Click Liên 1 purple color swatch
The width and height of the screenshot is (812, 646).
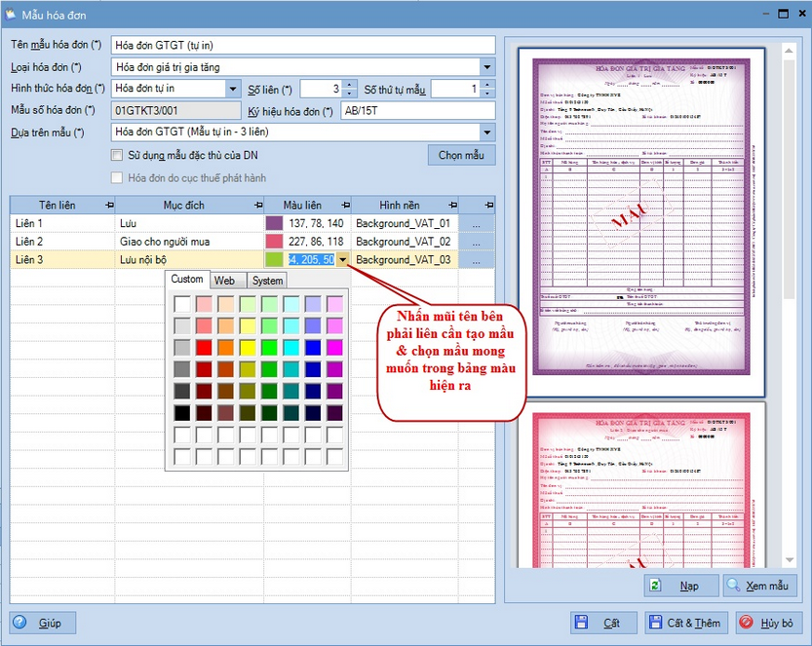pyautogui.click(x=275, y=224)
